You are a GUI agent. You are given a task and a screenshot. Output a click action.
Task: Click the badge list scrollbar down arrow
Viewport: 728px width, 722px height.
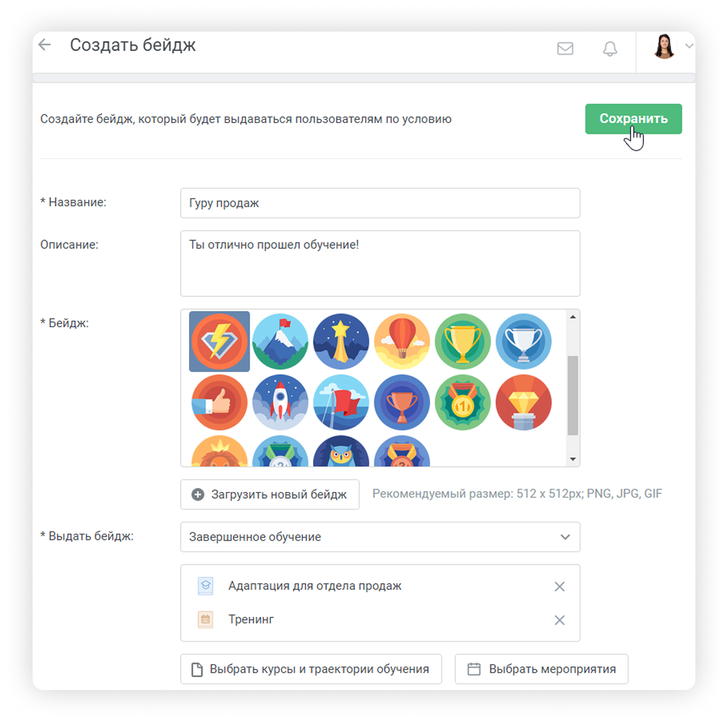[573, 459]
